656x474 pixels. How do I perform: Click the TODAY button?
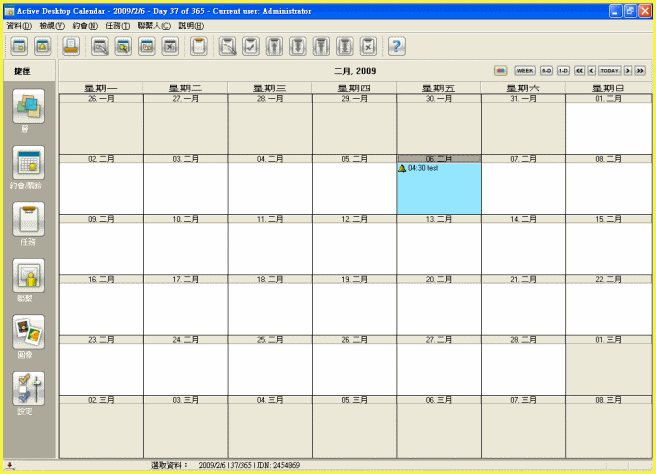[x=609, y=70]
